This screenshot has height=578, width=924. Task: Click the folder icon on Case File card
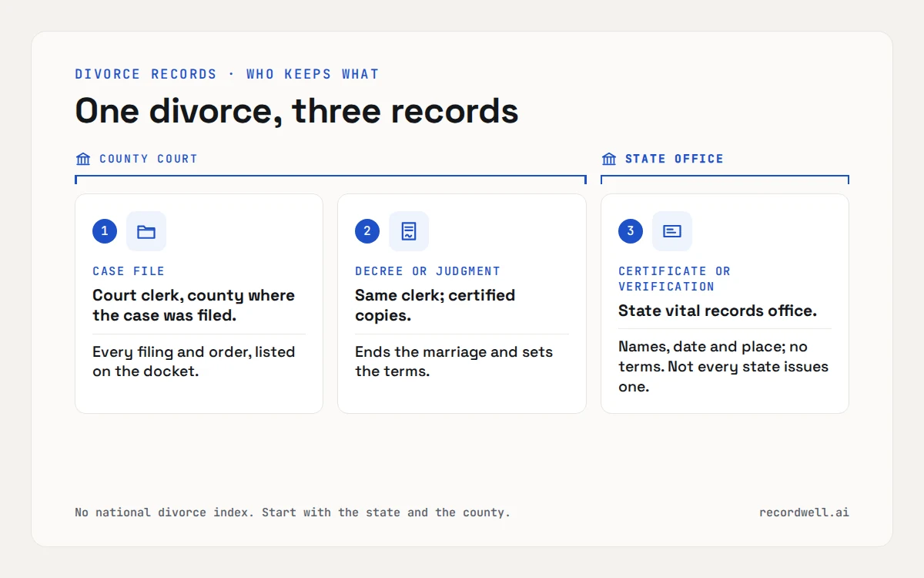[146, 231]
